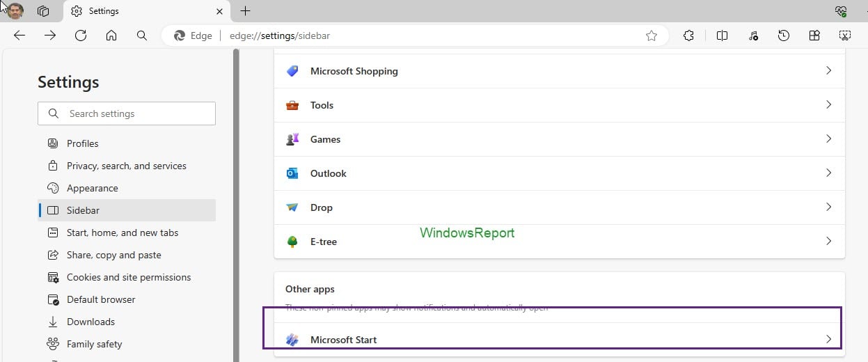Open the favorites list icon in toolbar
This screenshot has width=868, height=362.
pyautogui.click(x=753, y=36)
